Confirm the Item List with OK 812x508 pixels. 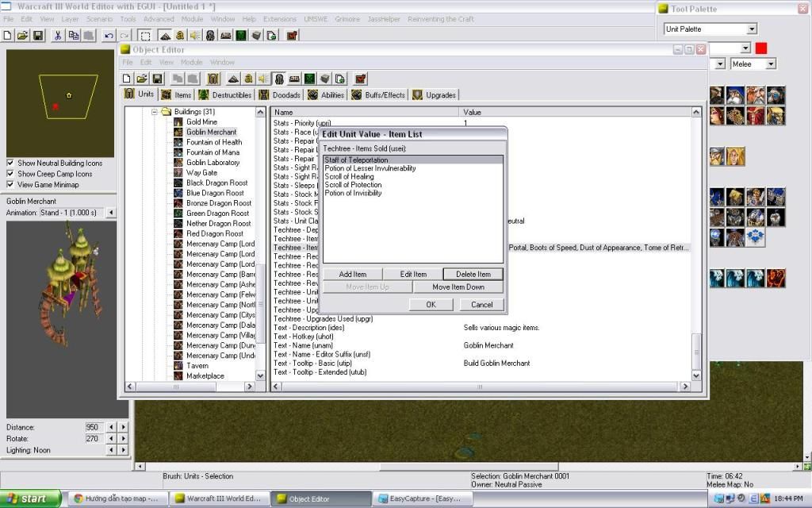[x=431, y=305]
